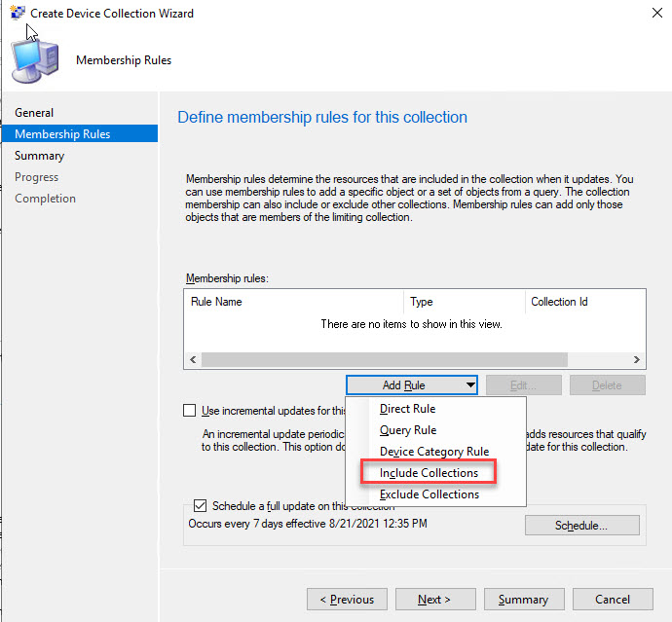
Task: Select Exclude Collections menu entry
Action: (x=429, y=494)
